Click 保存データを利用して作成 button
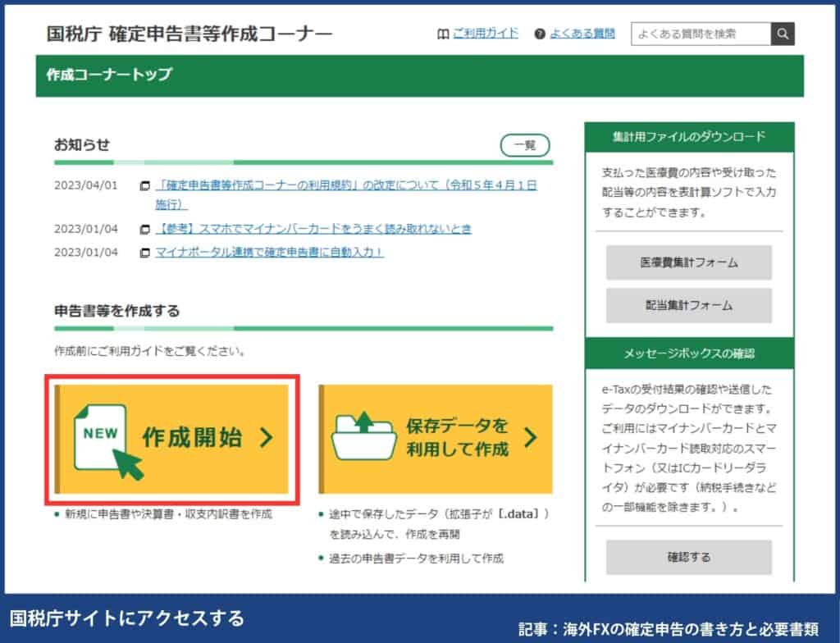Viewport: 840px width, 643px height. point(436,439)
